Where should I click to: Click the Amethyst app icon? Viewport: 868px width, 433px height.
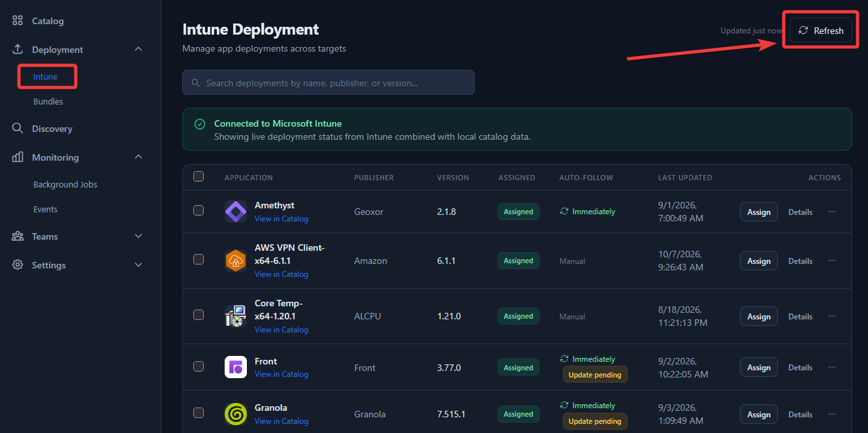tap(236, 212)
